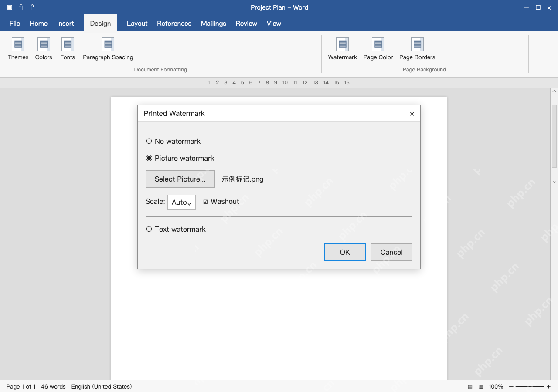Click the zoom slider track
Viewport: 558px width, 392px height.
530,387
